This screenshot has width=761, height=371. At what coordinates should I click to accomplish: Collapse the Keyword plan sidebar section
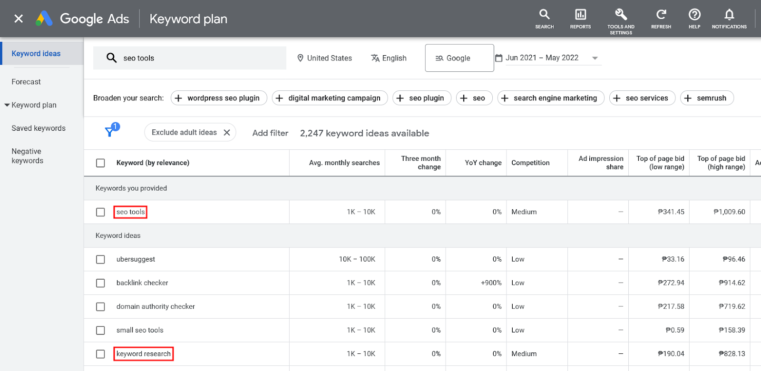pos(7,105)
